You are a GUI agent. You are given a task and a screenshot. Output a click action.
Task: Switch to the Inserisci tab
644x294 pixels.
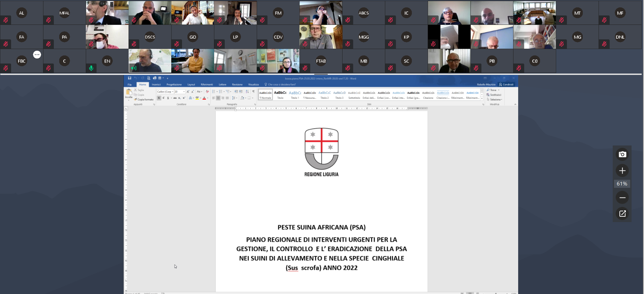(x=156, y=85)
